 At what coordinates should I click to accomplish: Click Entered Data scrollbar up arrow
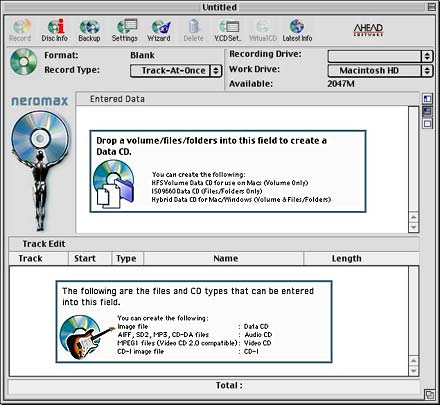point(414,218)
